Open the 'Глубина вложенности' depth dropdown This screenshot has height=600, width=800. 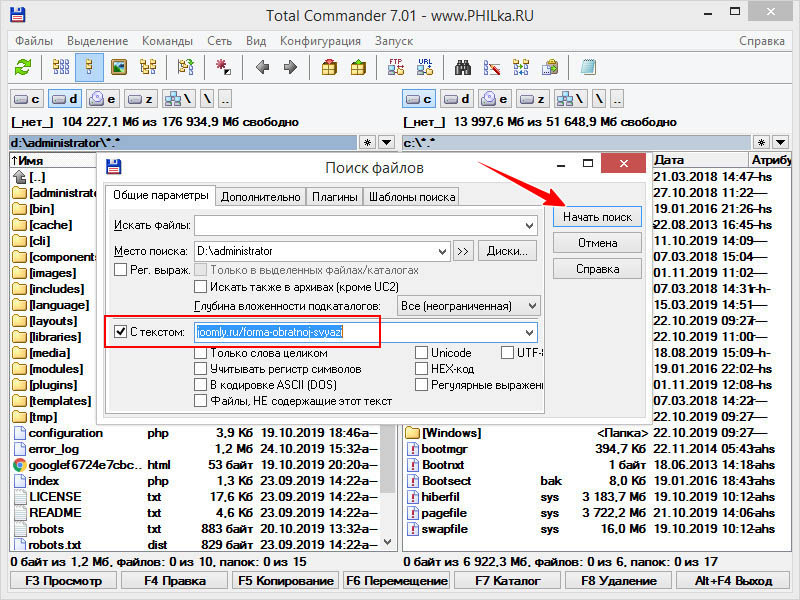[x=532, y=306]
